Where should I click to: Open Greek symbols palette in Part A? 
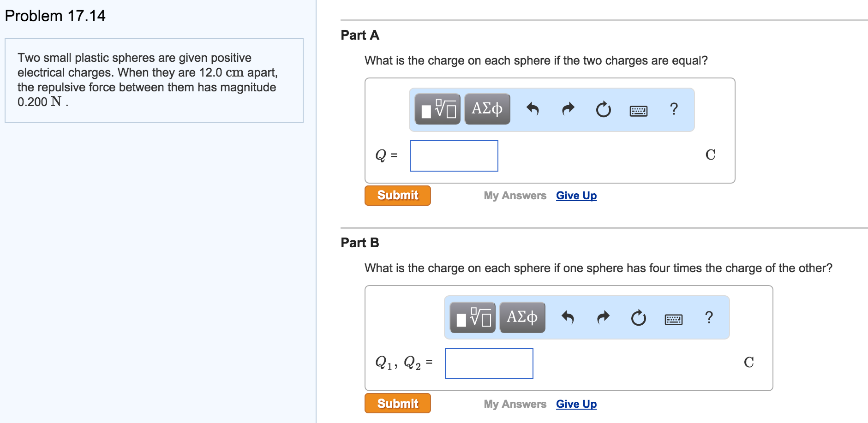tap(487, 109)
